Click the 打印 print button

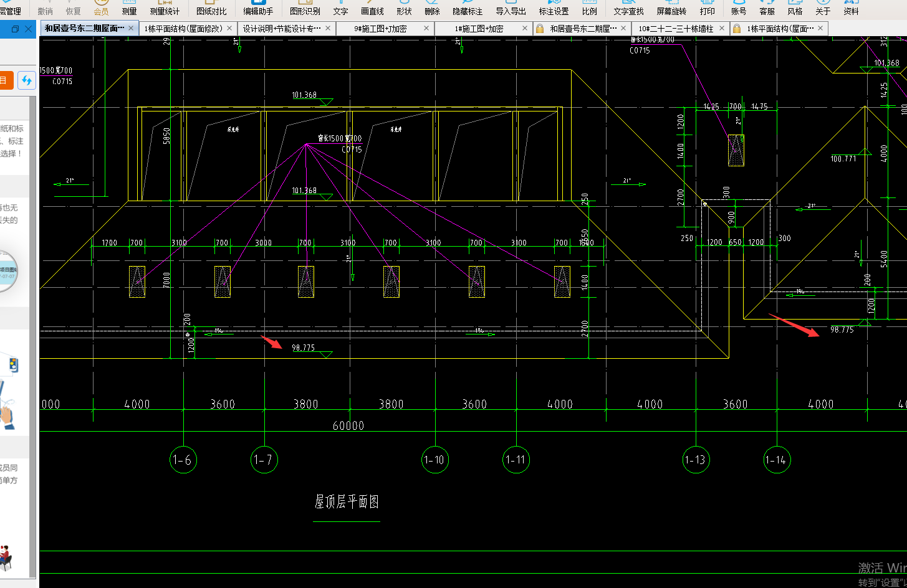click(x=707, y=8)
